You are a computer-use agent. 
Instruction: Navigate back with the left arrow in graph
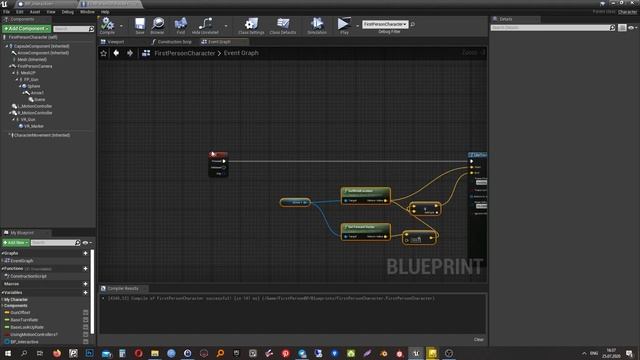coord(116,53)
